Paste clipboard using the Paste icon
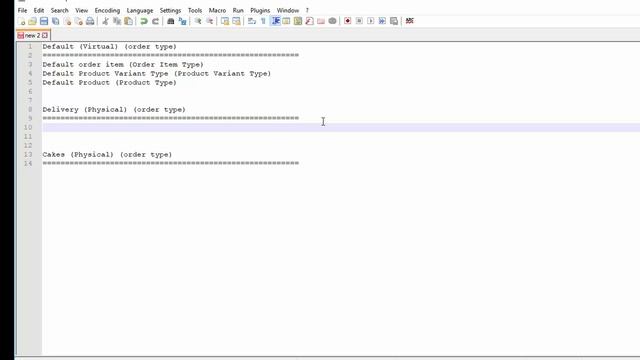Image resolution: width=640 pixels, height=360 pixels. (x=128, y=21)
